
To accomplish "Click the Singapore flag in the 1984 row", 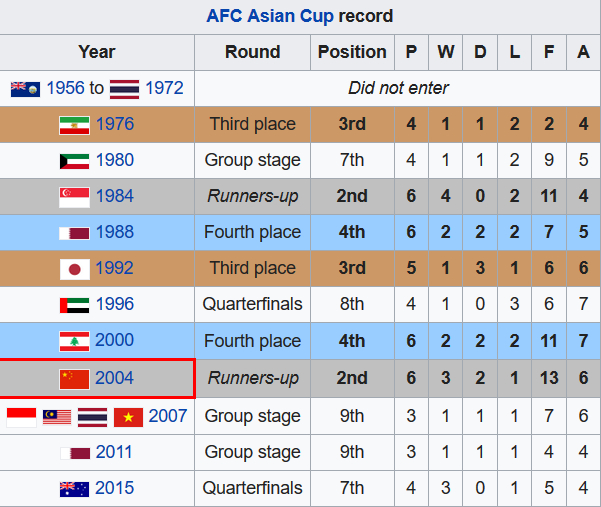I will pyautogui.click(x=73, y=197).
